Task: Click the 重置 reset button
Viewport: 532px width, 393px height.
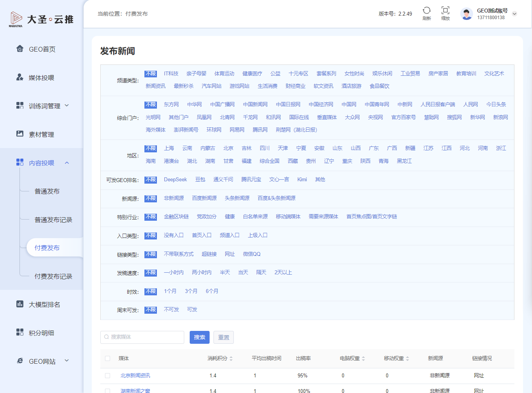Action: 224,337
